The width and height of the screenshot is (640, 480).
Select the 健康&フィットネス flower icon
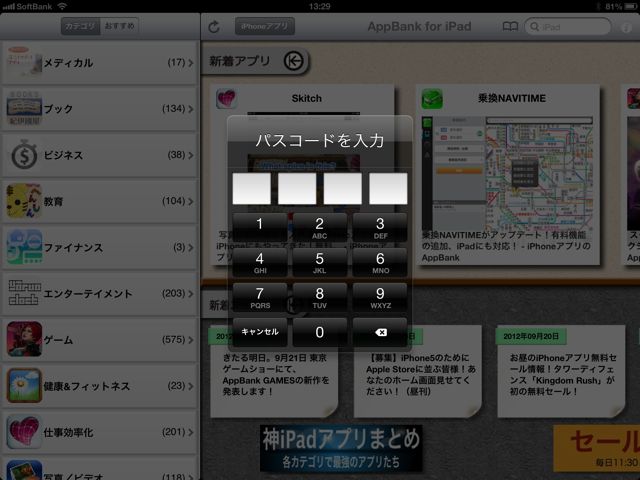click(24, 386)
